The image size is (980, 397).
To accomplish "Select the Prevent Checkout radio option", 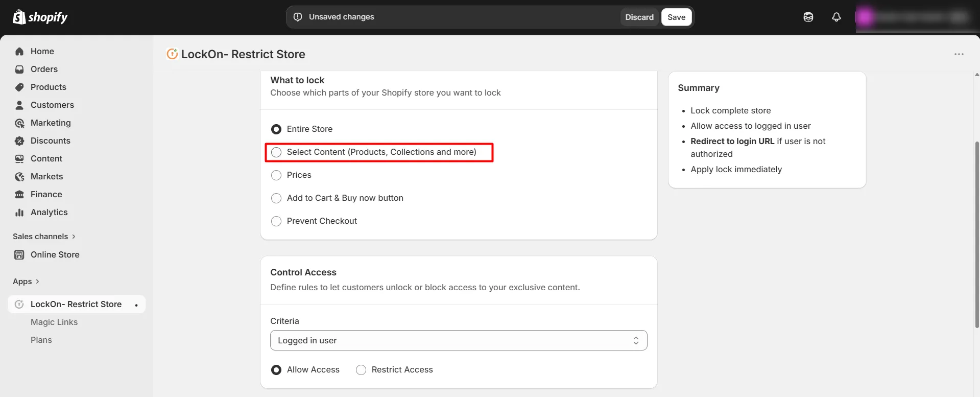I will tap(276, 221).
